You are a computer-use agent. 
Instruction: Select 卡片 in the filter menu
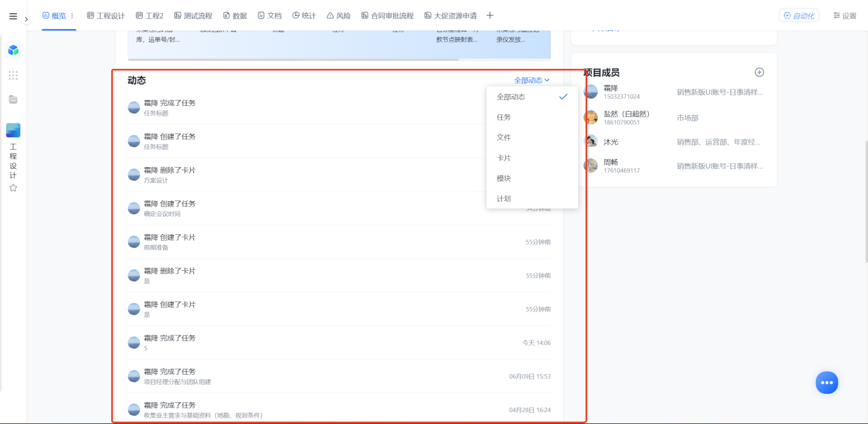[x=532, y=158]
